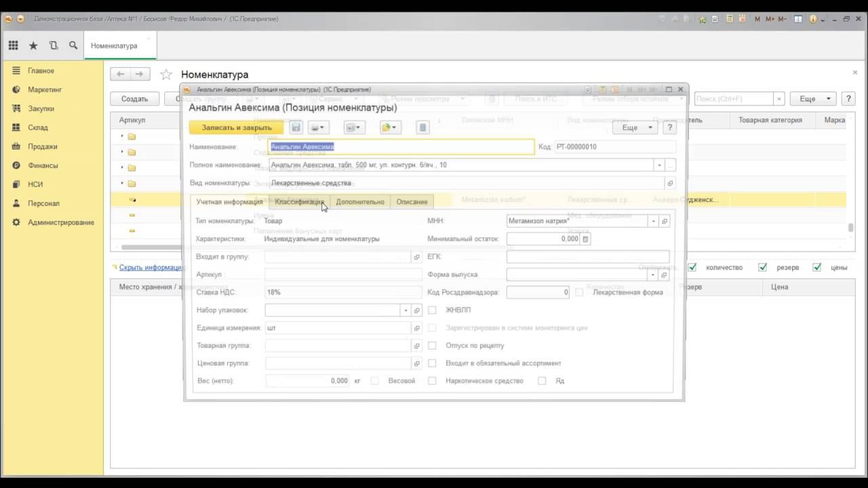Open the info icon in title bar
This screenshot has width=868, height=488.
point(813,19)
